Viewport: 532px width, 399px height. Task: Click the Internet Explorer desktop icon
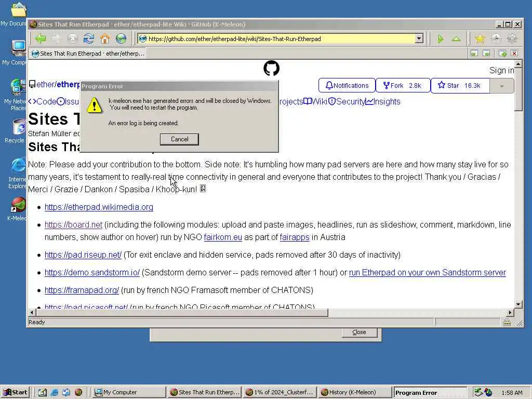click(x=18, y=165)
